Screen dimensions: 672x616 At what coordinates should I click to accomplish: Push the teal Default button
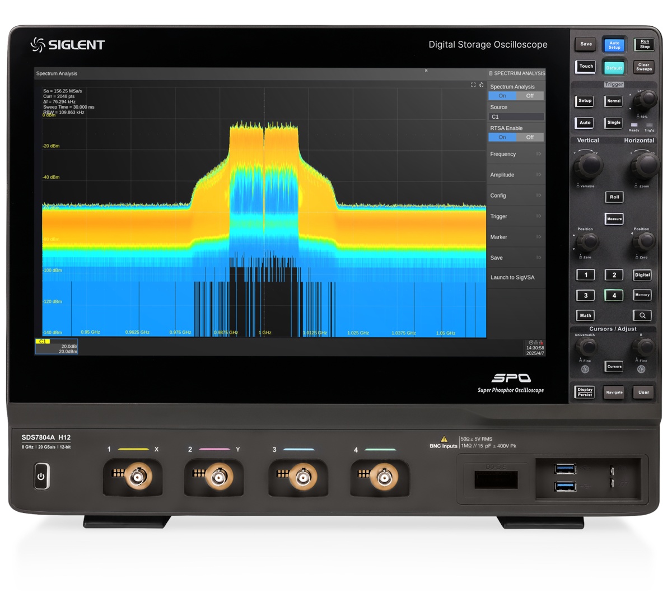coord(614,67)
